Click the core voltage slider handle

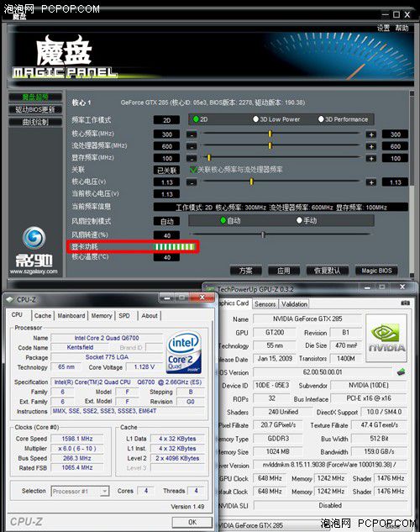point(251,182)
